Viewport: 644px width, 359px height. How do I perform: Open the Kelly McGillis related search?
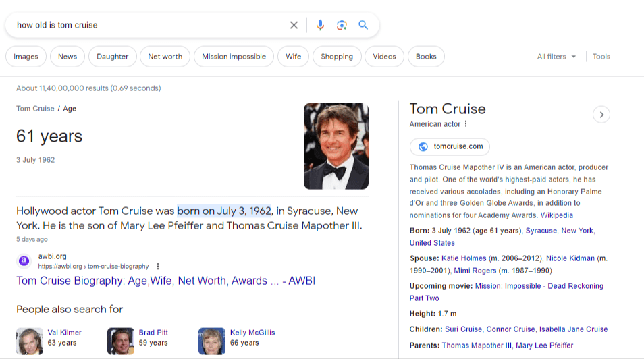(252, 333)
